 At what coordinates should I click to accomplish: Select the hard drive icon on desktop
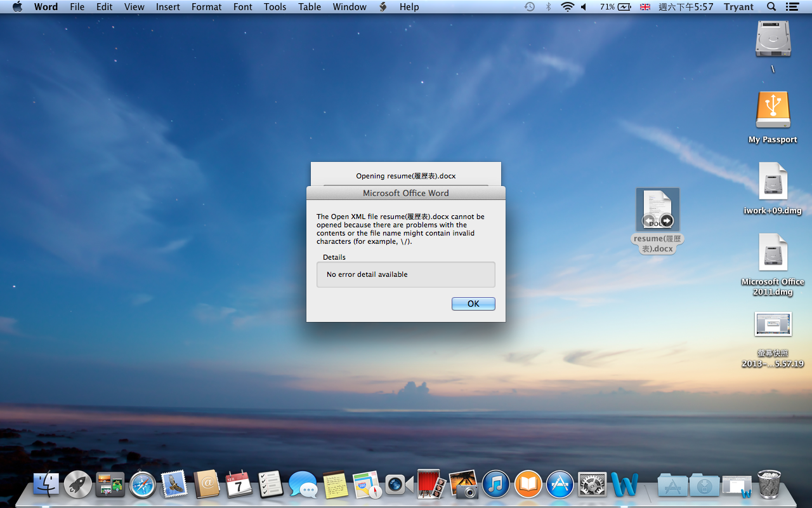tap(773, 39)
